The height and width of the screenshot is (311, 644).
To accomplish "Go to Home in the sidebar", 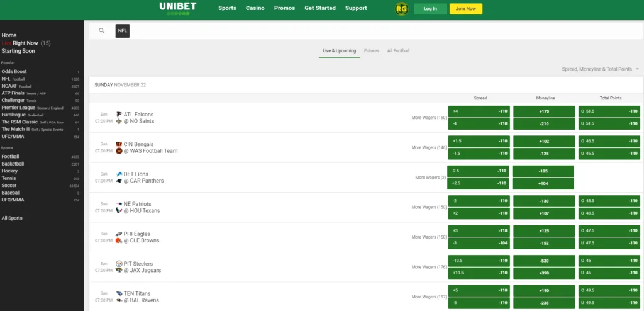I will coord(9,35).
